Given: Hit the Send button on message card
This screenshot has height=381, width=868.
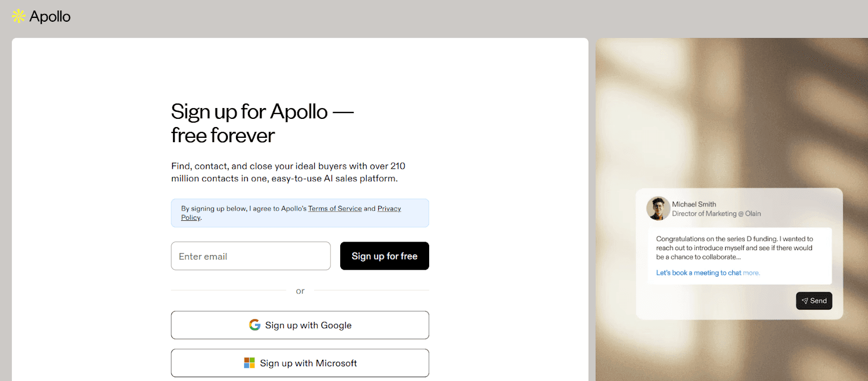Looking at the screenshot, I should [x=814, y=301].
